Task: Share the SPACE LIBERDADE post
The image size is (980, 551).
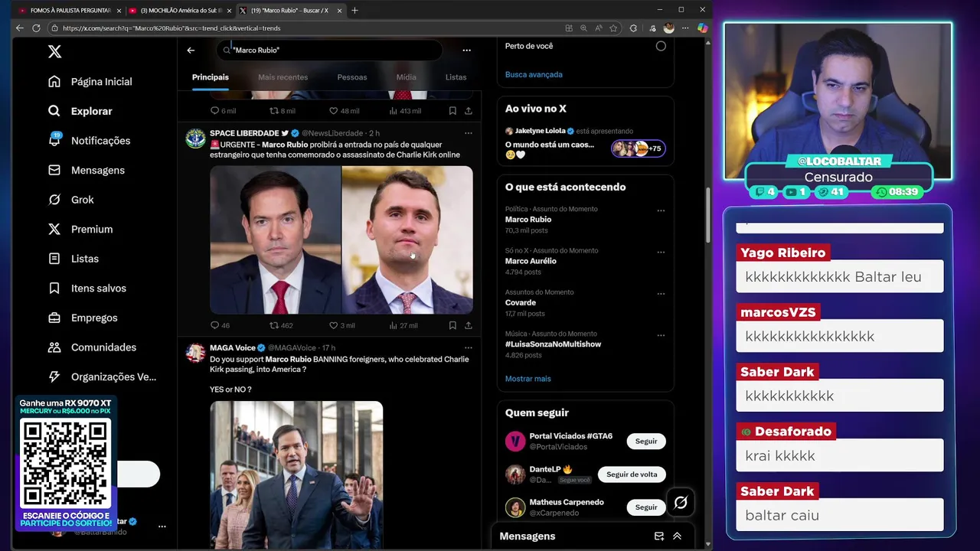Action: click(468, 325)
